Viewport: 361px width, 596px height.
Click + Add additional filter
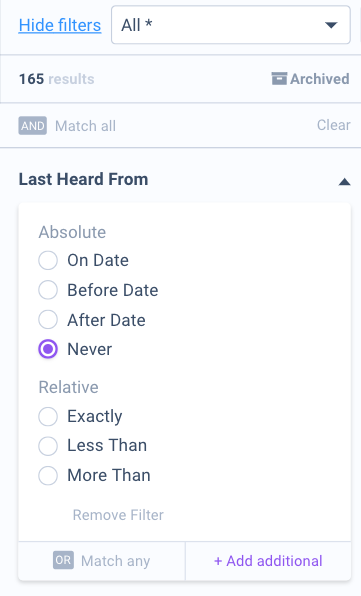coord(268,561)
